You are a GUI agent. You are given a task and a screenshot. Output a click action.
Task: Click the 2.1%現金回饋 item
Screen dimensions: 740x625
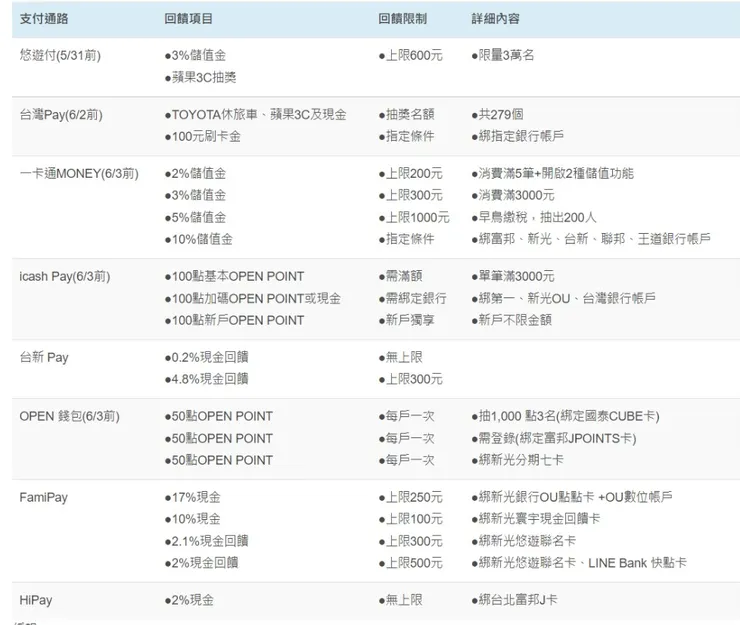206,542
